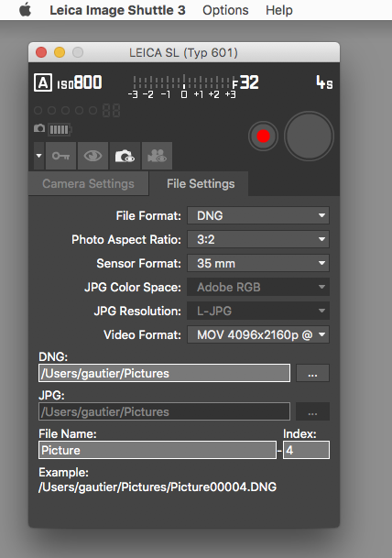Open the Video Format MOV dropdown

(258, 334)
